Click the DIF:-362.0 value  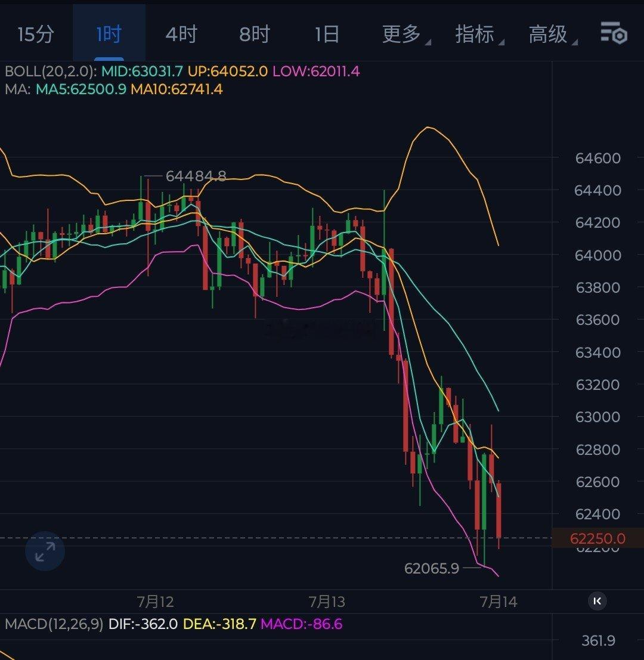coord(143,624)
